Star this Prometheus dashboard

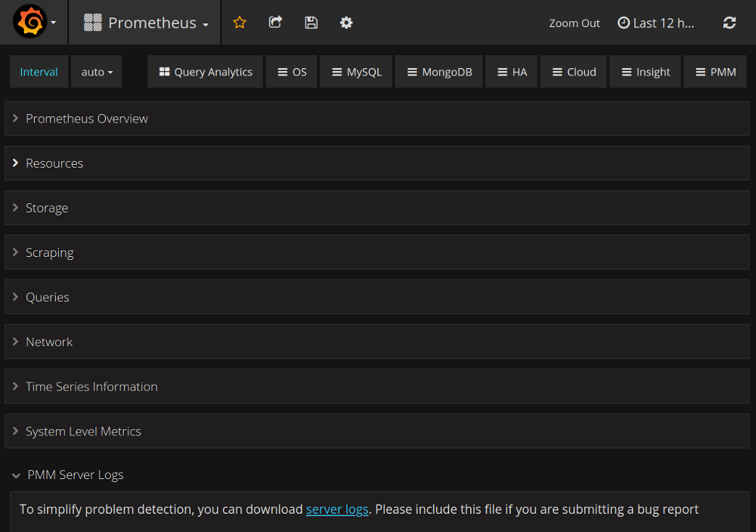pyautogui.click(x=240, y=23)
